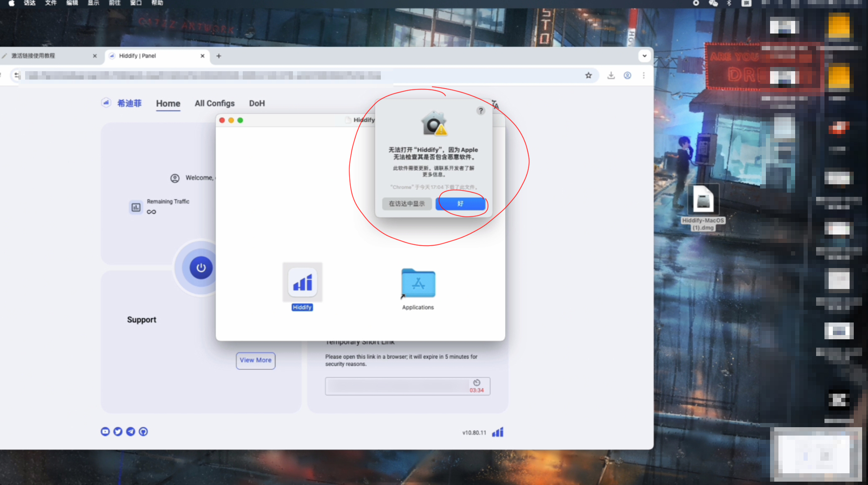Click the screenshot preview thumbnail in corner
Screen dimensions: 868x485
(816, 455)
